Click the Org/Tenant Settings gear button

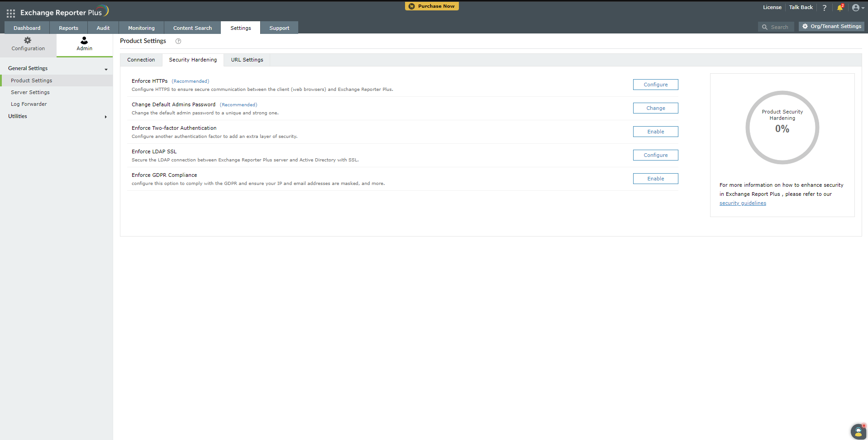pos(831,26)
